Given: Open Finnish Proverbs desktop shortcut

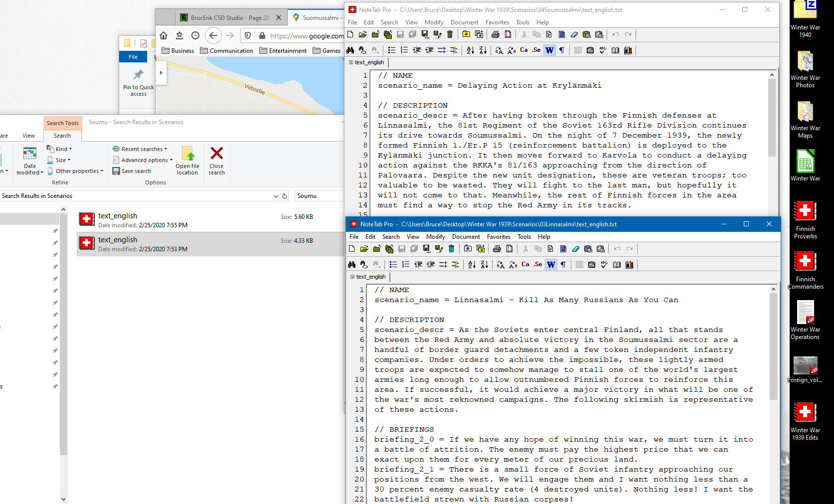Looking at the screenshot, I should [805, 219].
